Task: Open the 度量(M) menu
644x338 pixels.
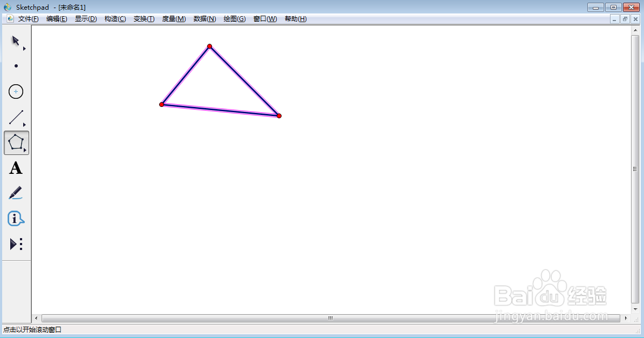Action: coord(174,19)
